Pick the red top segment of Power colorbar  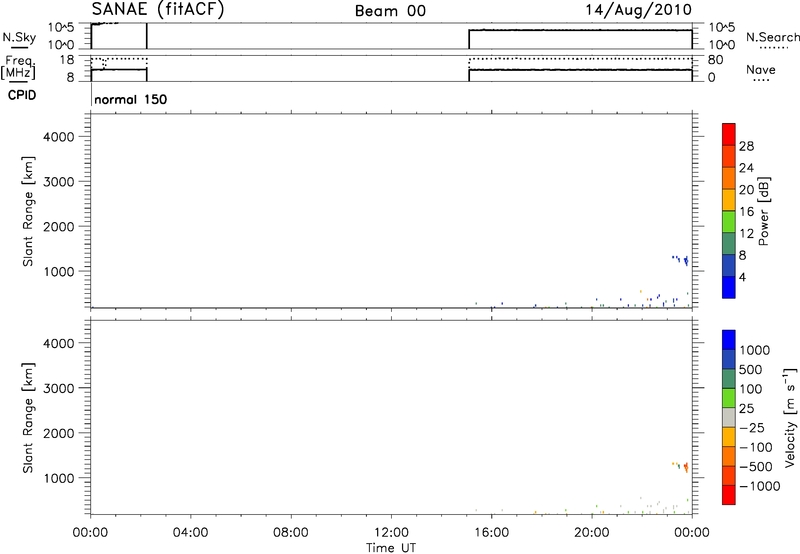pos(729,134)
